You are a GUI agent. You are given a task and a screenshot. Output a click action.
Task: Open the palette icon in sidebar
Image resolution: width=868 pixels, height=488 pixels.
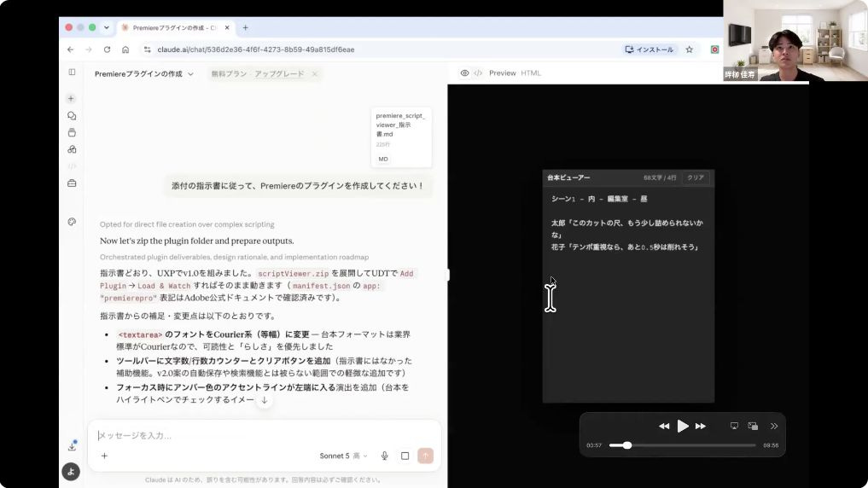pos(72,222)
